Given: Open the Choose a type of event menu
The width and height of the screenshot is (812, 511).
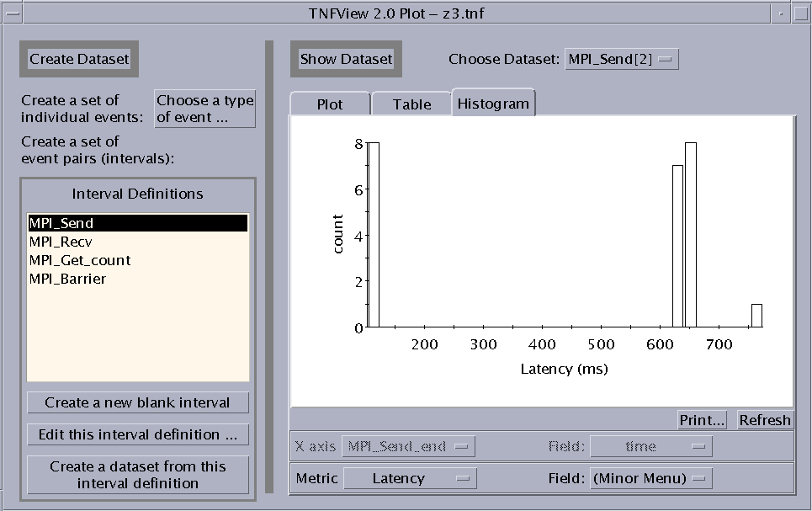Looking at the screenshot, I should pos(205,109).
